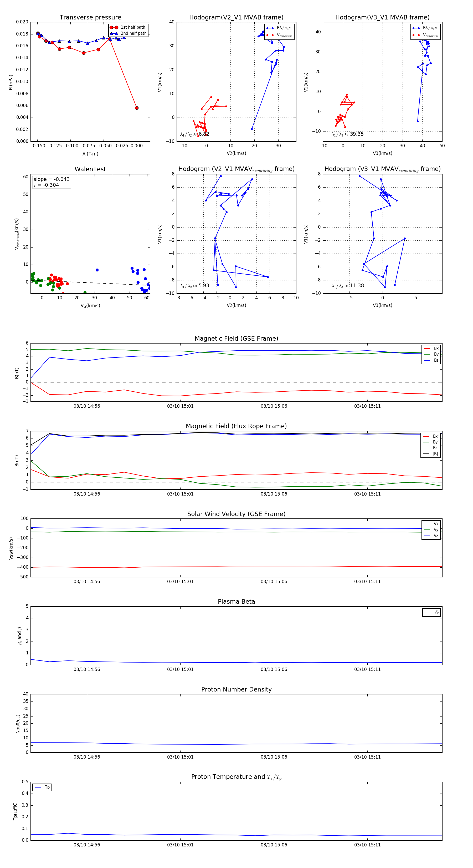Click the "A (T·m)" x-axis label
473x868 pixels.
[90, 154]
